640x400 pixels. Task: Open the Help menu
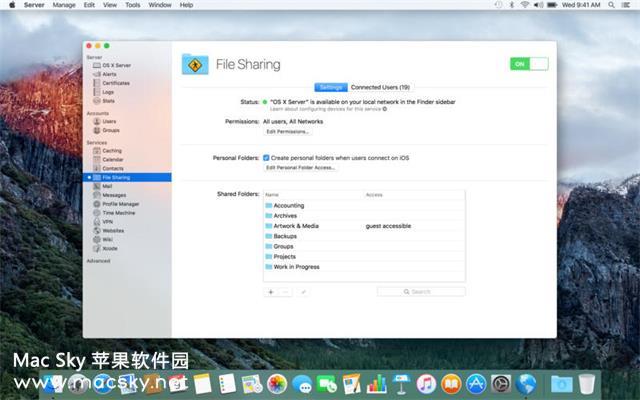(x=187, y=5)
